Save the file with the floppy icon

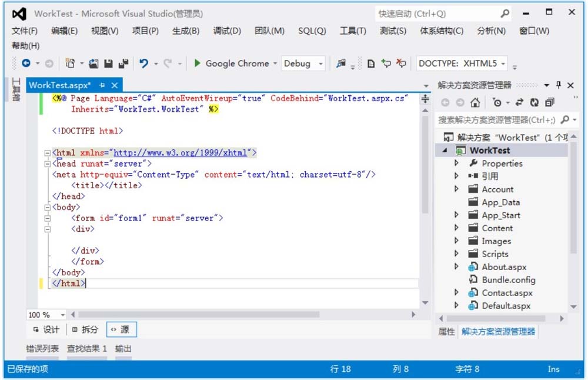[x=108, y=64]
